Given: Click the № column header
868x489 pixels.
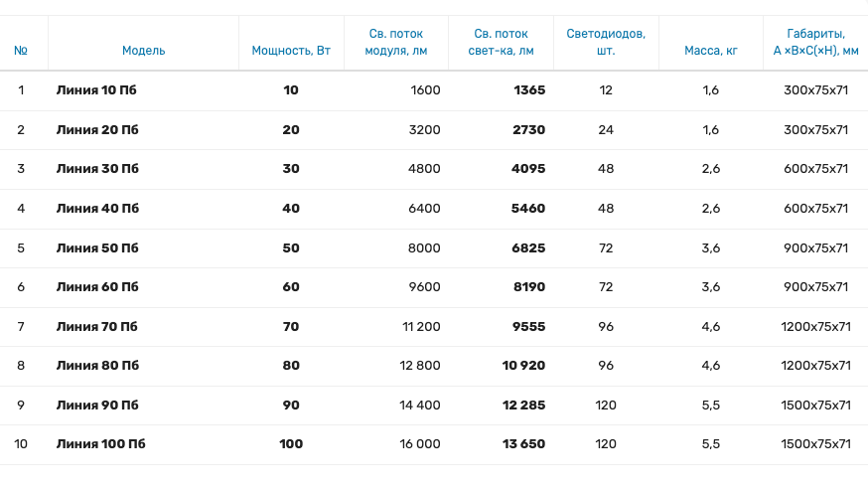Looking at the screenshot, I should click(x=21, y=50).
